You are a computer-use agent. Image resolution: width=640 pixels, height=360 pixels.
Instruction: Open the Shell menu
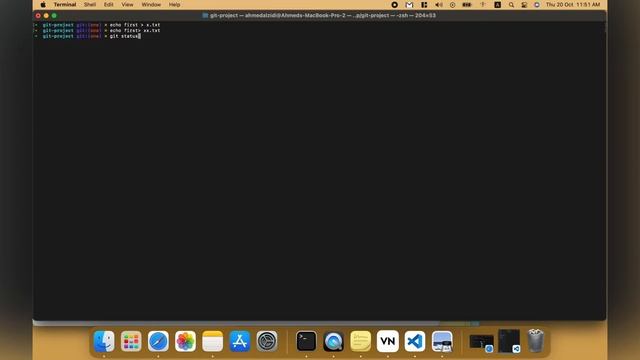pyautogui.click(x=90, y=4)
